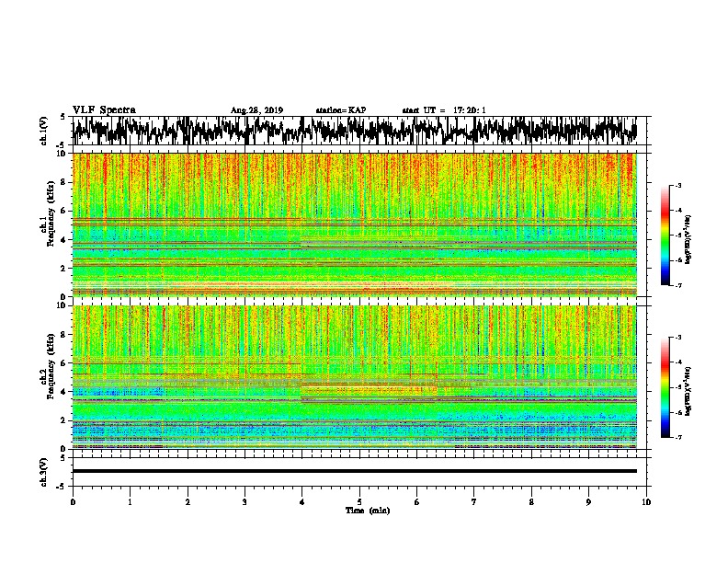Click the "0" tick on the Time axis
This screenshot has height=563, width=728.
point(73,502)
